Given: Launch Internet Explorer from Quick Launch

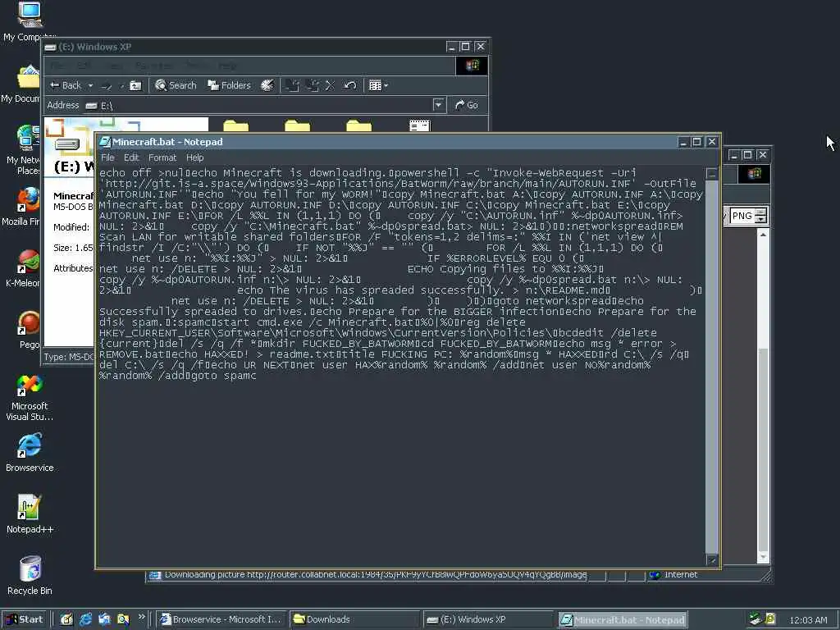Looking at the screenshot, I should [85, 619].
